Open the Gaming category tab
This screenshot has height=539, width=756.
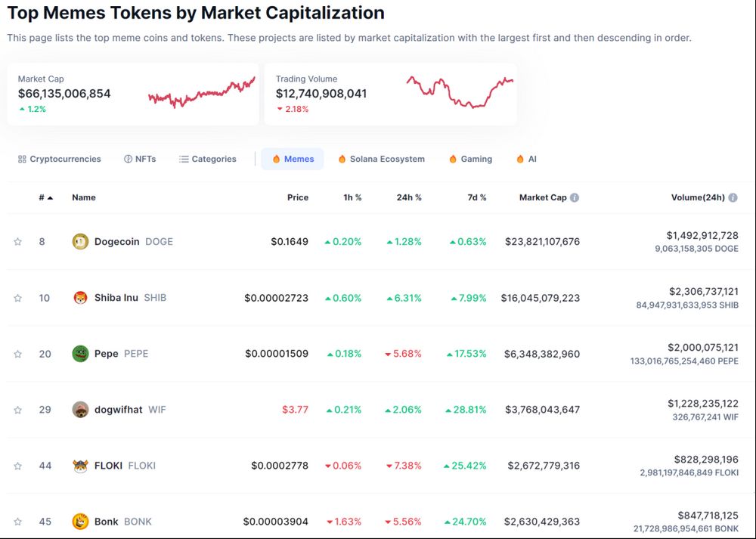(470, 160)
